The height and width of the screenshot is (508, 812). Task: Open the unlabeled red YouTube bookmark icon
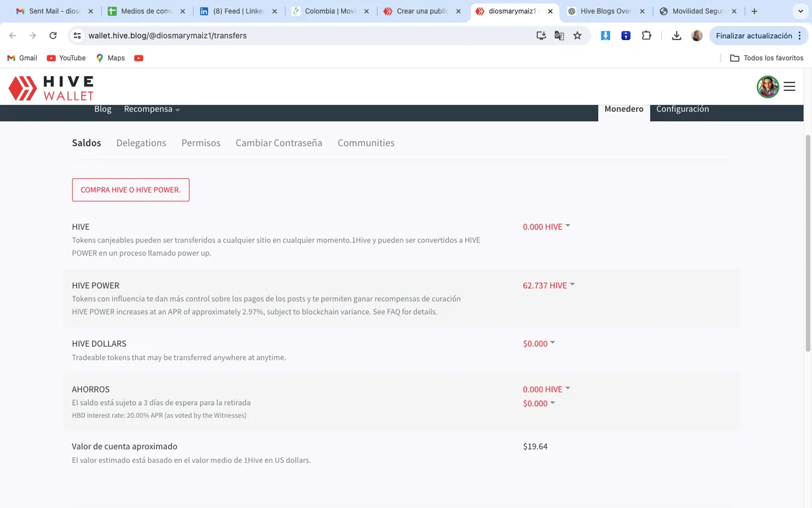(x=139, y=58)
